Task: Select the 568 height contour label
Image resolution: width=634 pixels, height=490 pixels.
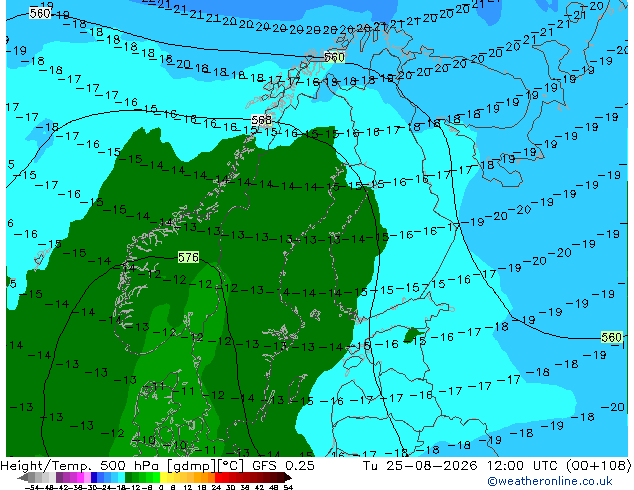Action: coord(262,120)
